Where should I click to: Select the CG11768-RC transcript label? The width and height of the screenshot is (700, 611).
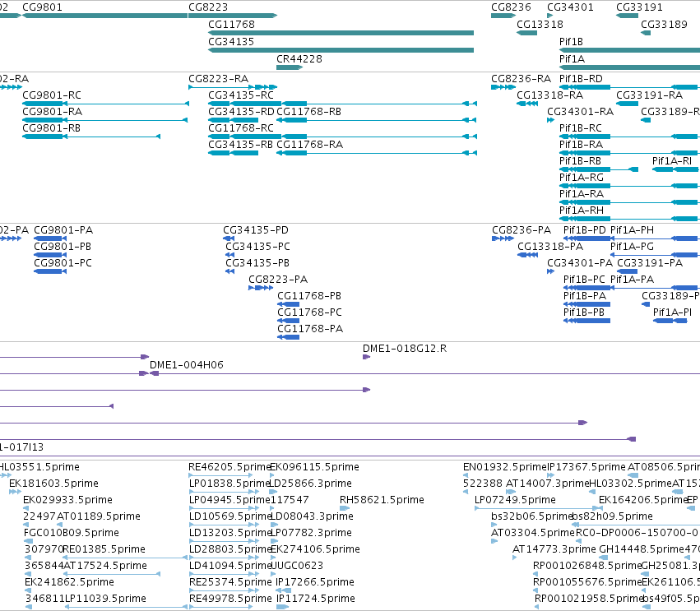click(x=241, y=128)
